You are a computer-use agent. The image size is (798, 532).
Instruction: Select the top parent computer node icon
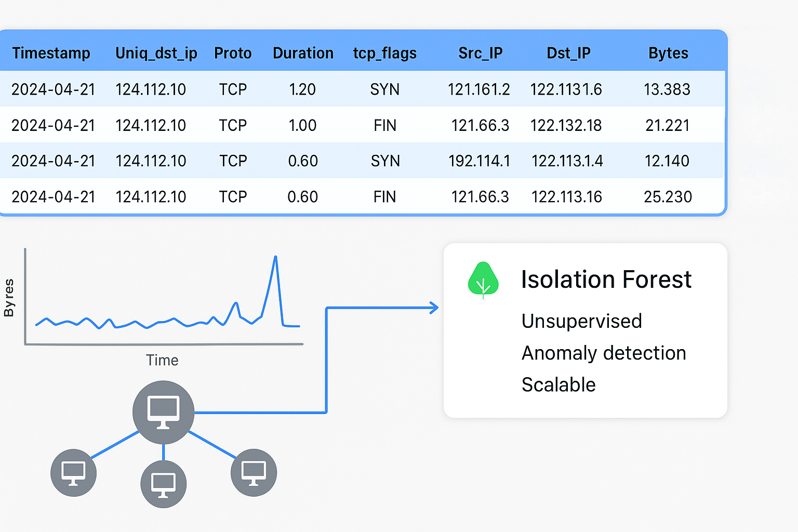163,411
